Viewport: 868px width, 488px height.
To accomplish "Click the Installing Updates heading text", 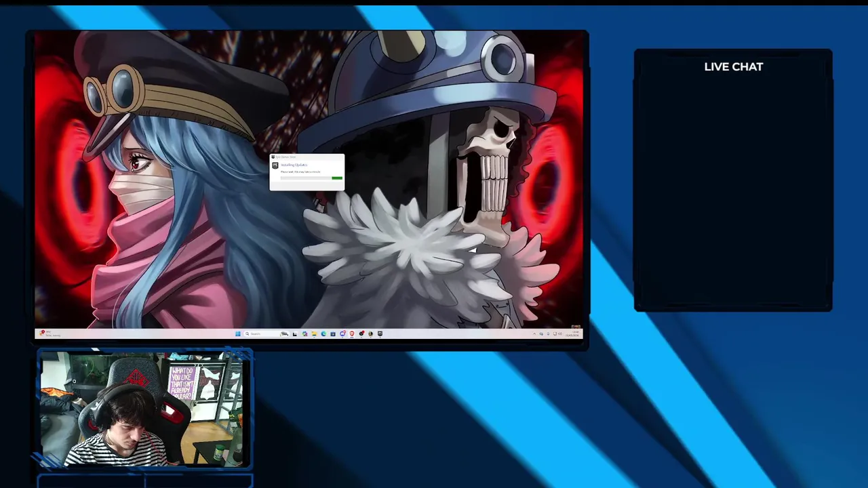I will click(x=294, y=165).
